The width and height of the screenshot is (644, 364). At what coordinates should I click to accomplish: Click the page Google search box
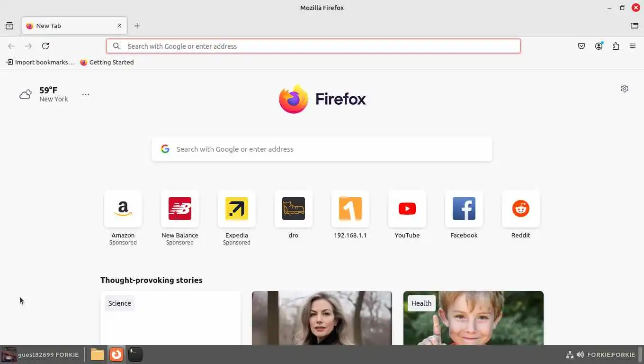click(x=322, y=149)
